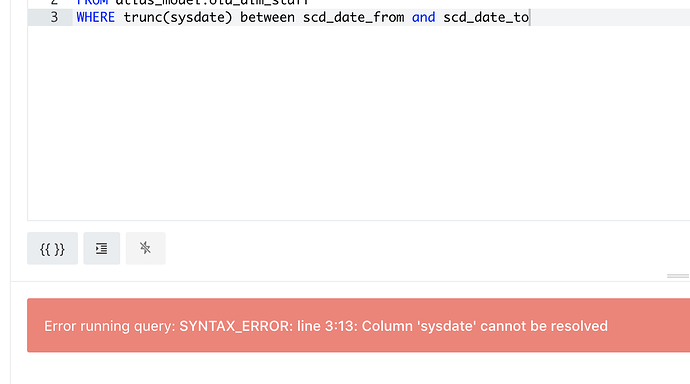Click the partially visible line number 2
The height and width of the screenshot is (384, 690).
click(x=54, y=2)
